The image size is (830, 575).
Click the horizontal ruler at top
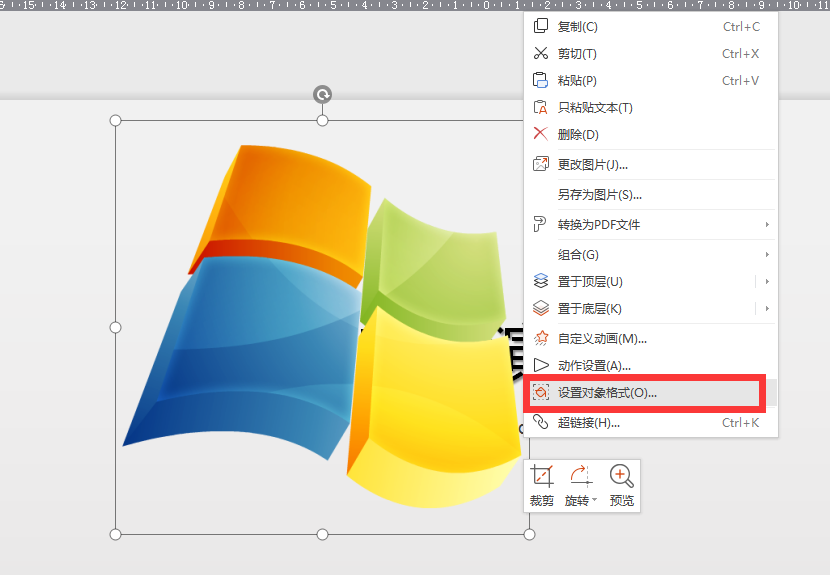coord(415,5)
